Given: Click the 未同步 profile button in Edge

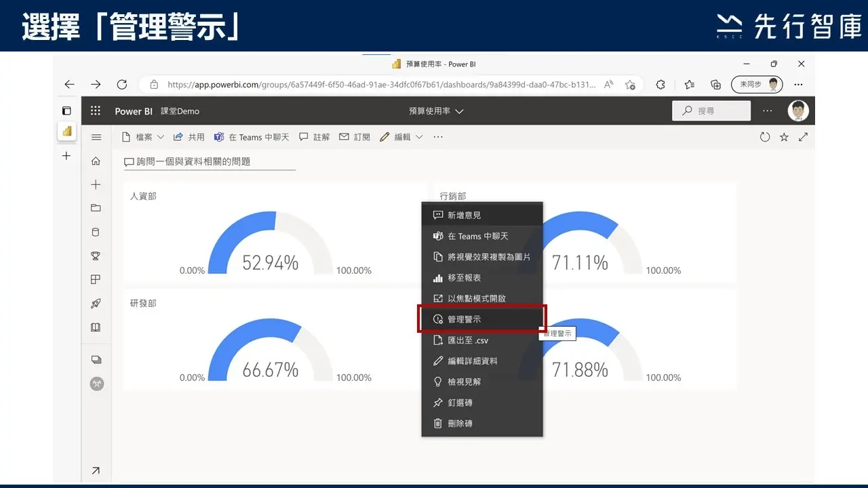Looking at the screenshot, I should tap(757, 85).
